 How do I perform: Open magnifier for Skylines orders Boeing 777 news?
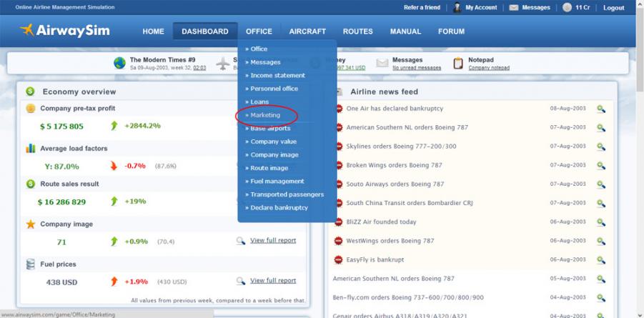click(601, 146)
